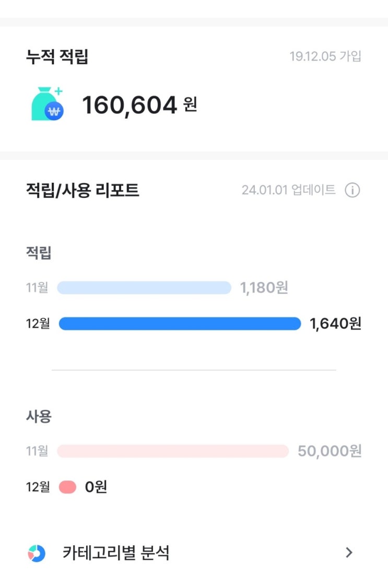Click the 0원 December usage amount

tap(96, 487)
